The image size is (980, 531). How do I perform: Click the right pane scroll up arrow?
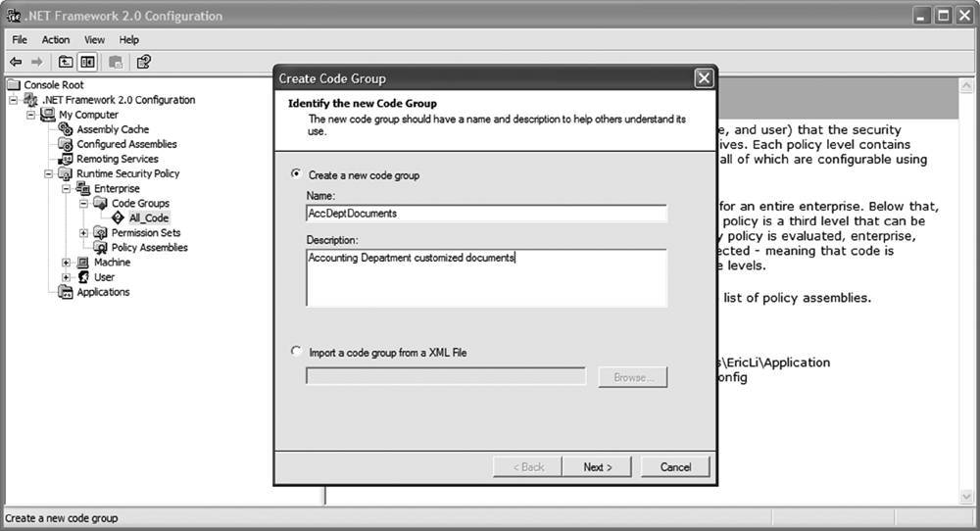[967, 85]
